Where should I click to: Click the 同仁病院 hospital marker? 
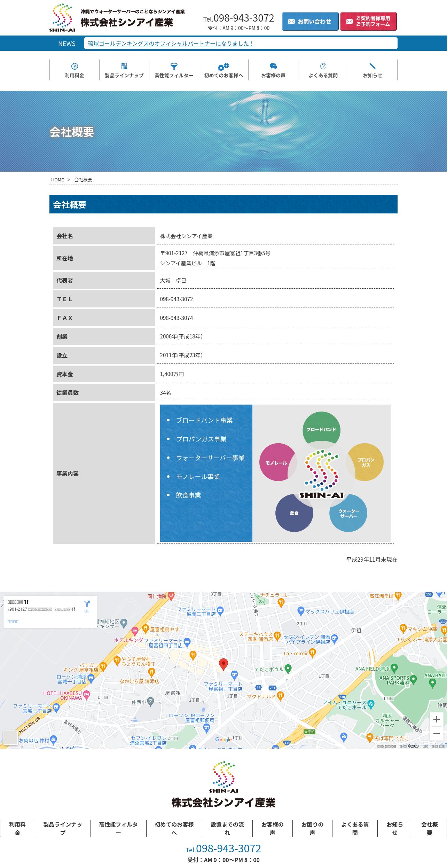click(171, 596)
